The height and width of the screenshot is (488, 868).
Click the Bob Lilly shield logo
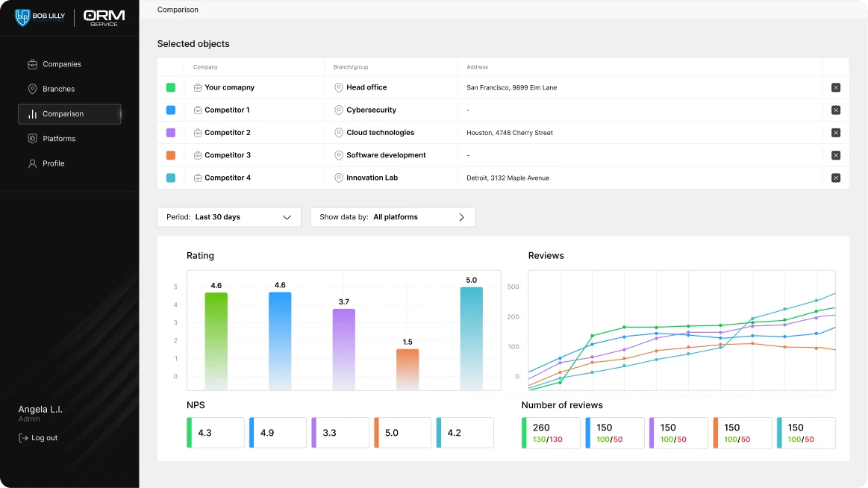click(22, 18)
